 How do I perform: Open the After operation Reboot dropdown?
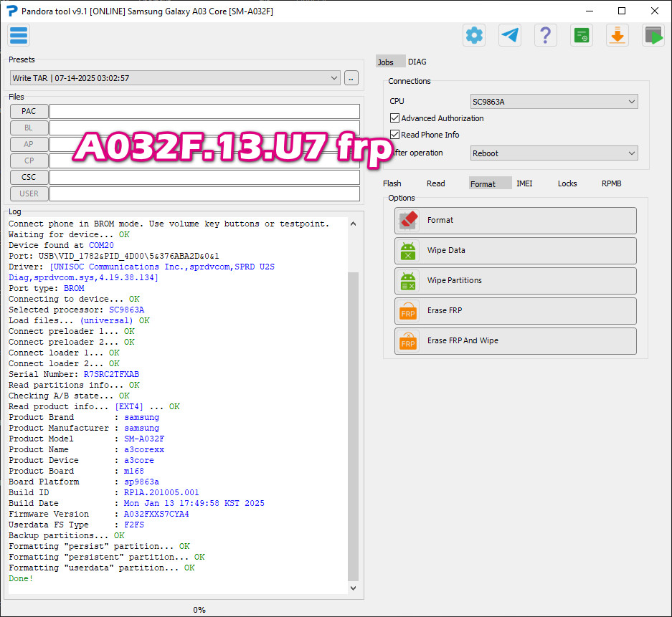tap(554, 153)
